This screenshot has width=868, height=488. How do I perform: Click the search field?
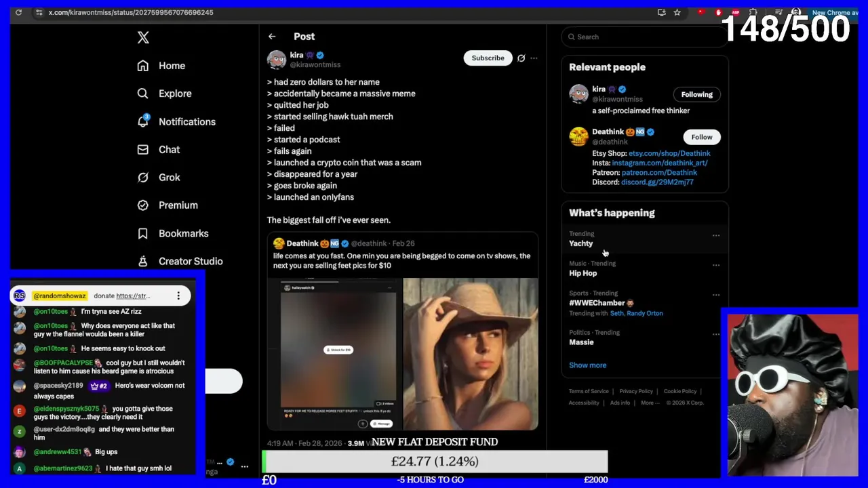(x=644, y=37)
